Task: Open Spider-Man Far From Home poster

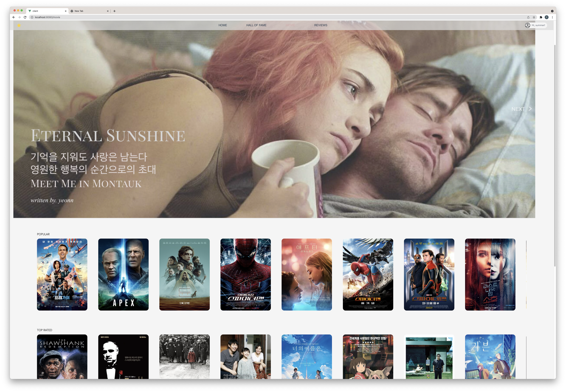Action: point(429,274)
